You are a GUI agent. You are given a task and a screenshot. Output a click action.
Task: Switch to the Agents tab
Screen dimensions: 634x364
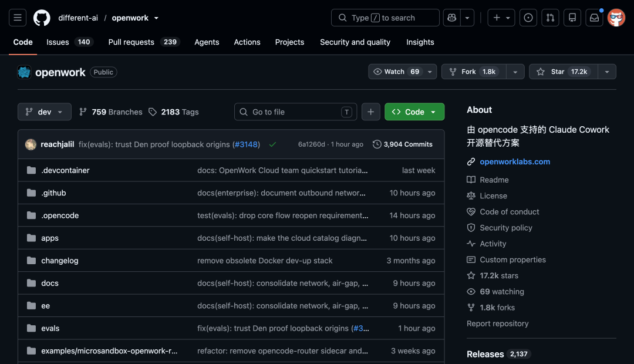coord(207,42)
